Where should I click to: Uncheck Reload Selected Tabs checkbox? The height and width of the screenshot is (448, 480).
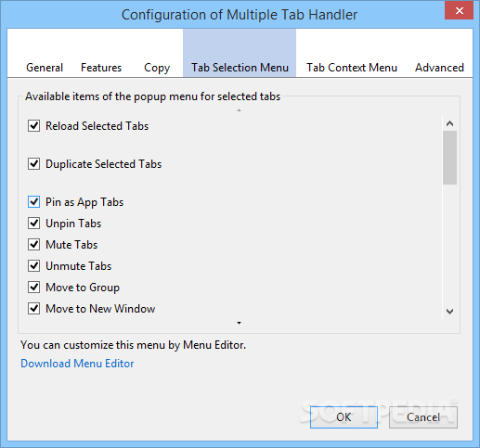tap(33, 126)
